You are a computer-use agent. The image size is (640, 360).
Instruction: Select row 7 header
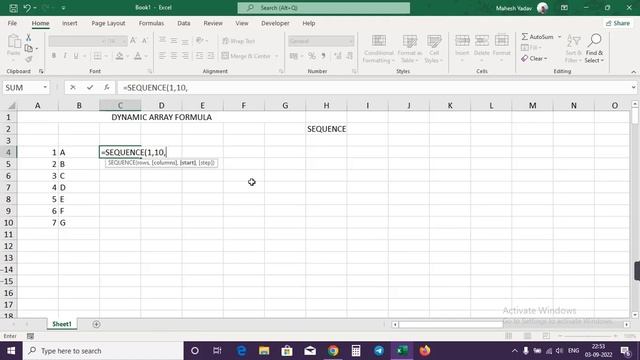[9, 187]
